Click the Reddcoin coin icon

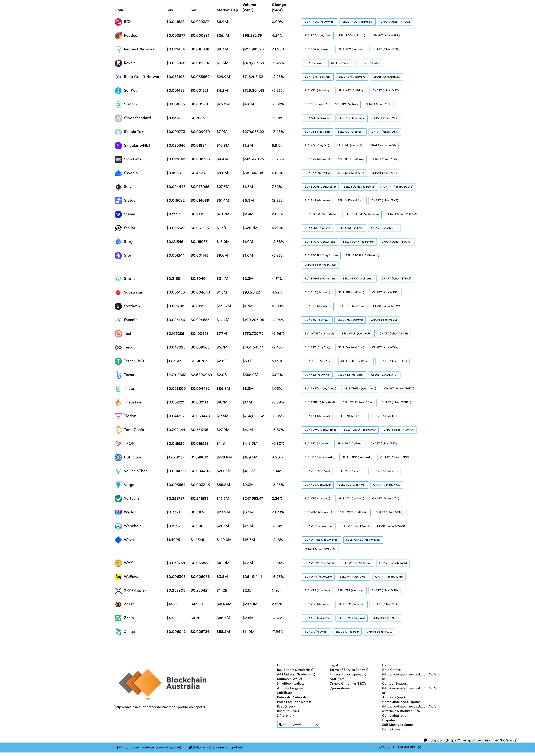(118, 36)
